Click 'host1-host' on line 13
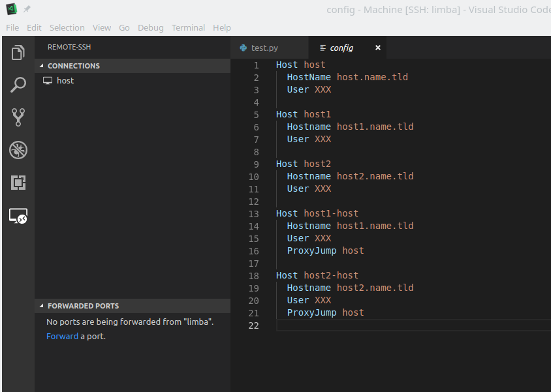551x392 pixels. click(x=331, y=213)
